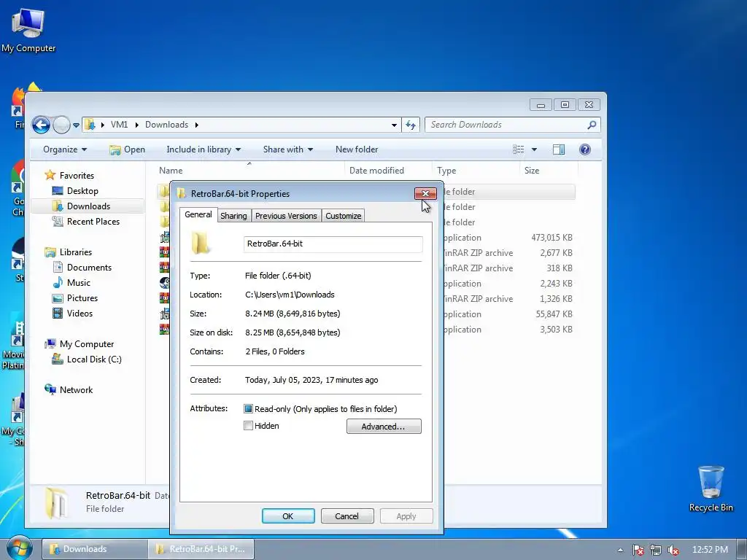Image resolution: width=747 pixels, height=560 pixels.
Task: Click the Back navigation arrow in Explorer
Action: (41, 125)
